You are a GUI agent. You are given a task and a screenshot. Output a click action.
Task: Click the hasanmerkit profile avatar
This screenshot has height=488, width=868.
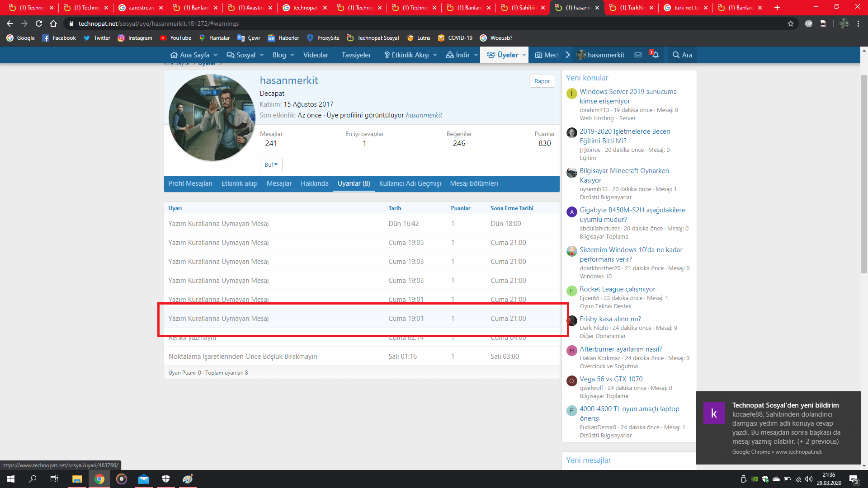212,117
